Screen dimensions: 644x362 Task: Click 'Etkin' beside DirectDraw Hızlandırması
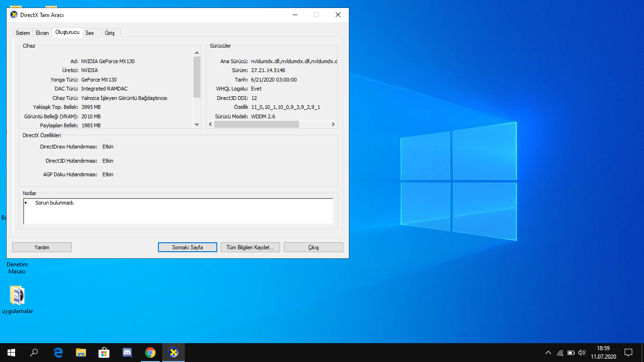(108, 147)
